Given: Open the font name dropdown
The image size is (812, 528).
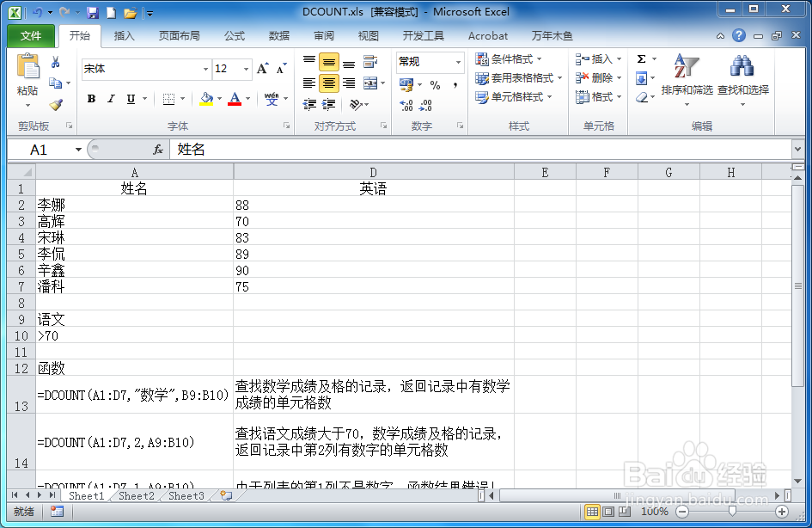Looking at the screenshot, I should (204, 69).
